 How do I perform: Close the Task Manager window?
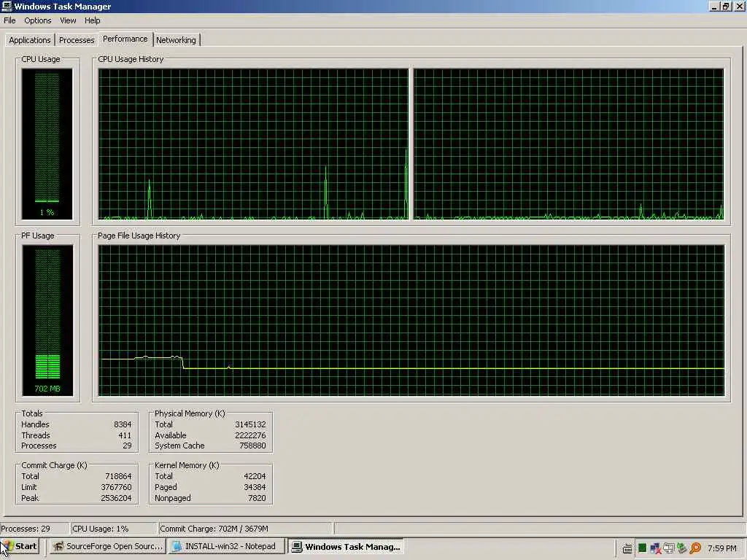click(x=739, y=6)
